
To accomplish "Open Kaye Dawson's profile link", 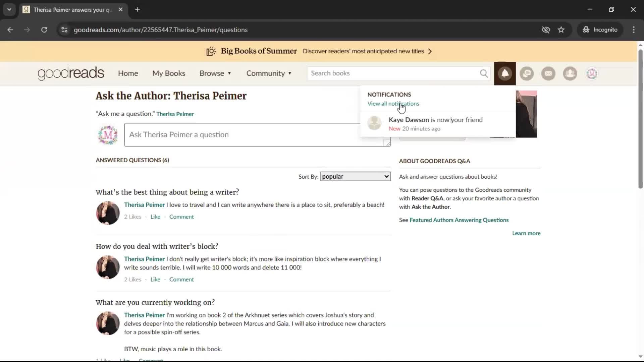I will tap(409, 120).
